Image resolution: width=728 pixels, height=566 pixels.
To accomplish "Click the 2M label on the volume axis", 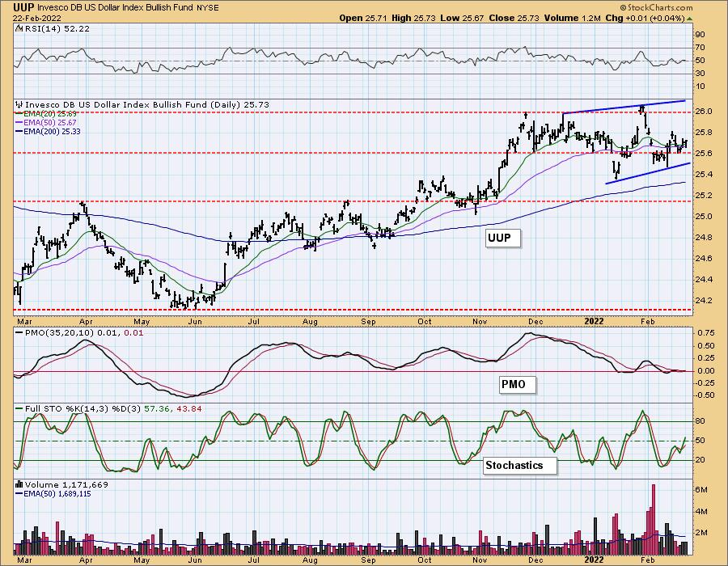I will 701,533.
